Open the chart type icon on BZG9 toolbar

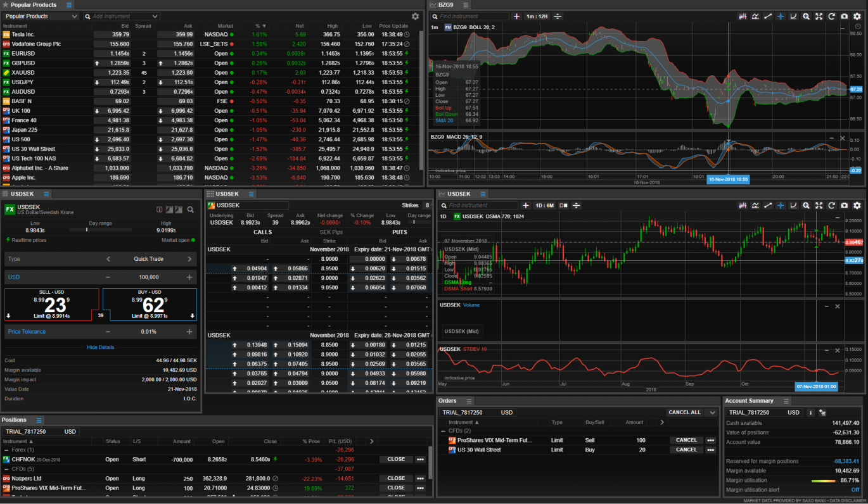(743, 16)
